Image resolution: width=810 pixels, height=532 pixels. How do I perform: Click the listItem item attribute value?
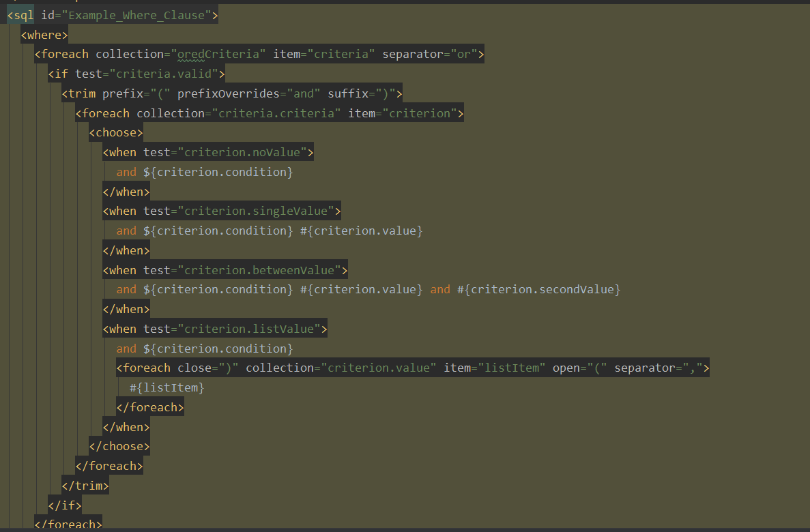(x=512, y=367)
